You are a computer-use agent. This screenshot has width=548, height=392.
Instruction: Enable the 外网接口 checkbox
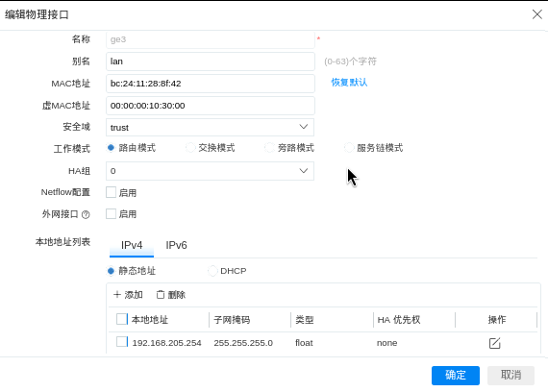click(111, 214)
